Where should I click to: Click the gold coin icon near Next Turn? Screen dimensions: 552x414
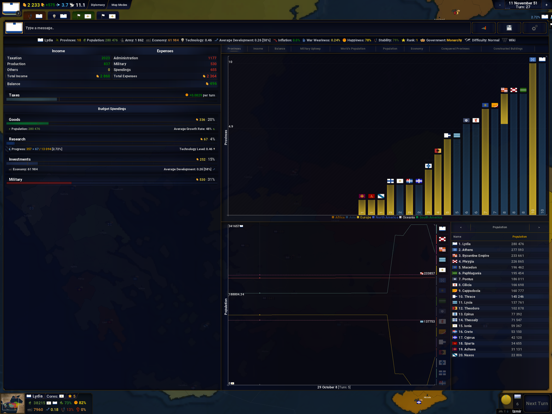coord(506,400)
